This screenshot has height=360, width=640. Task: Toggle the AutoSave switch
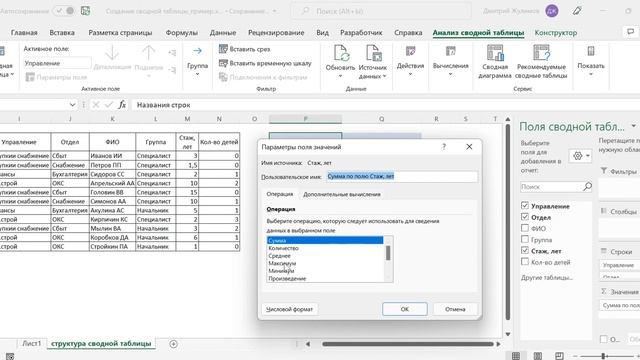point(64,11)
